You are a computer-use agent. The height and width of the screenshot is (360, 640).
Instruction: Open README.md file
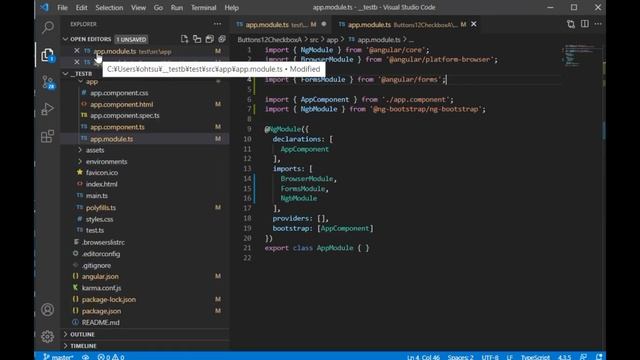[100, 322]
